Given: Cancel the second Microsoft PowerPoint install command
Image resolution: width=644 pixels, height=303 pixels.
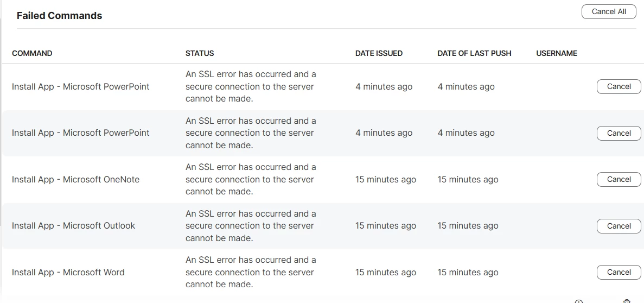Looking at the screenshot, I should [619, 133].
